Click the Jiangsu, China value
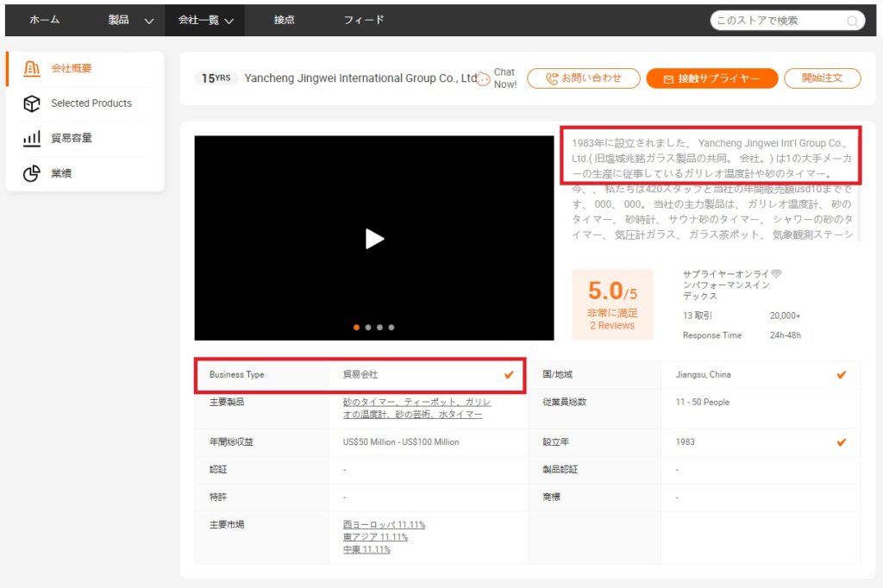This screenshot has width=883, height=588. tap(704, 374)
